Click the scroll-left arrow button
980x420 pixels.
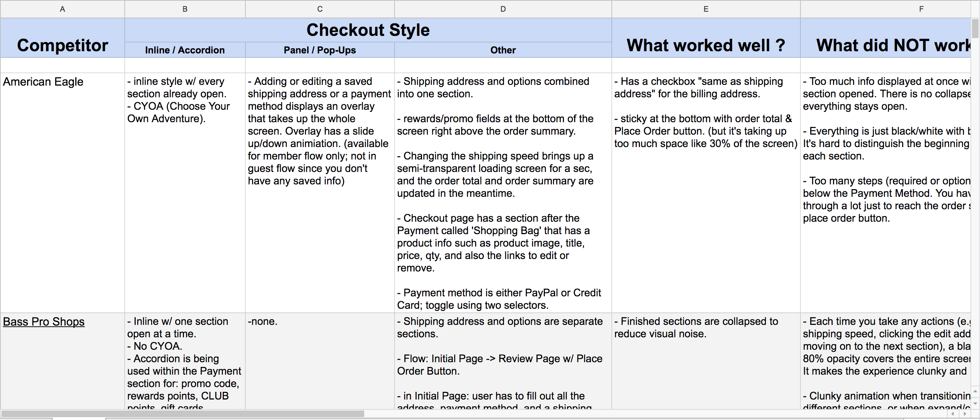pyautogui.click(x=953, y=413)
